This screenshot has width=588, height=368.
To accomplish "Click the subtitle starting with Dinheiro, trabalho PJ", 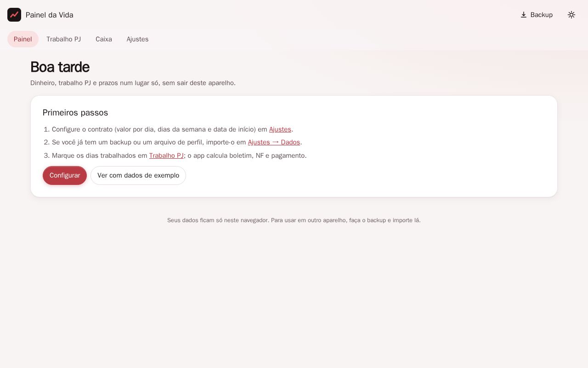I will coord(133,83).
